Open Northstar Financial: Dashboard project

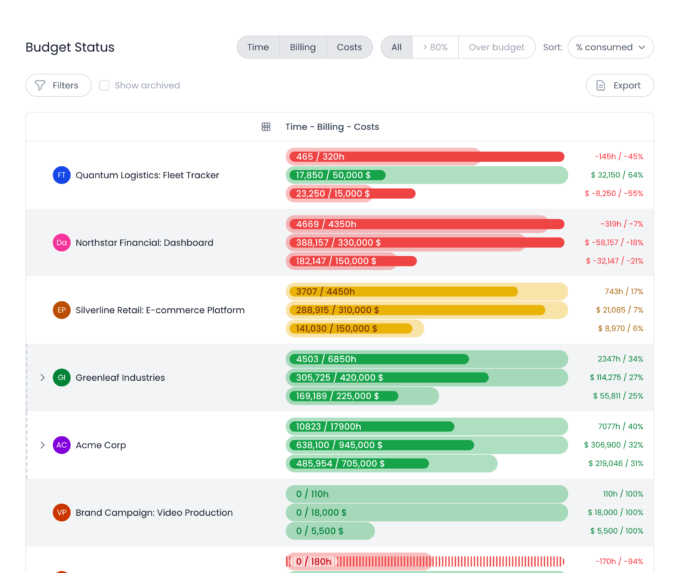coord(144,243)
